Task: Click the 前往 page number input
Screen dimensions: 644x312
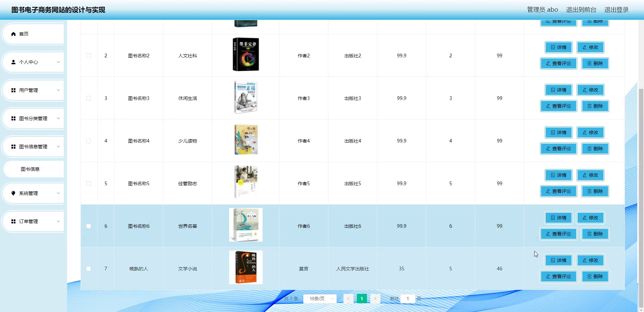Action: pos(408,299)
